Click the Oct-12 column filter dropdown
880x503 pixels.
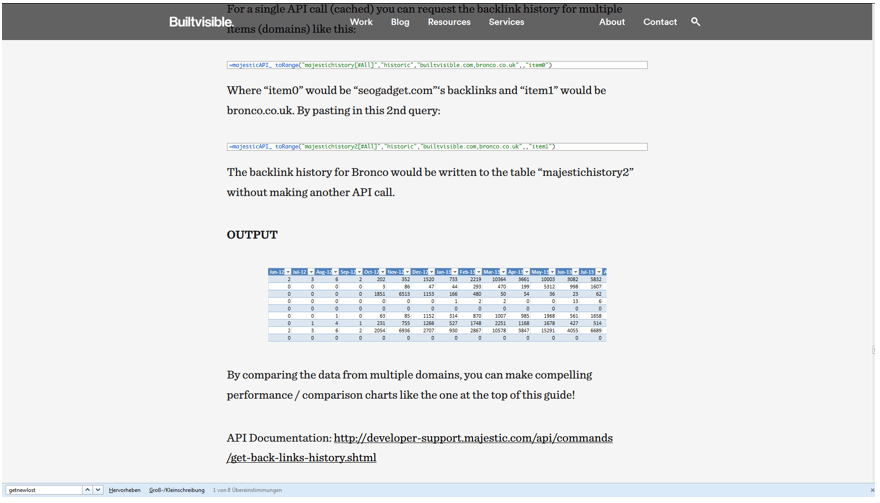(x=381, y=272)
